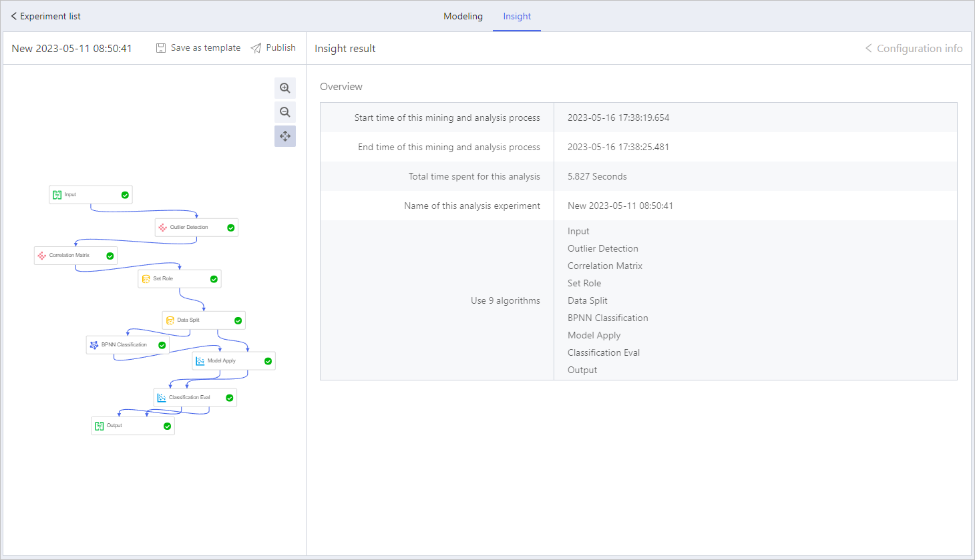Activate the pan/move canvas tool
This screenshot has width=975, height=560.
click(x=285, y=136)
